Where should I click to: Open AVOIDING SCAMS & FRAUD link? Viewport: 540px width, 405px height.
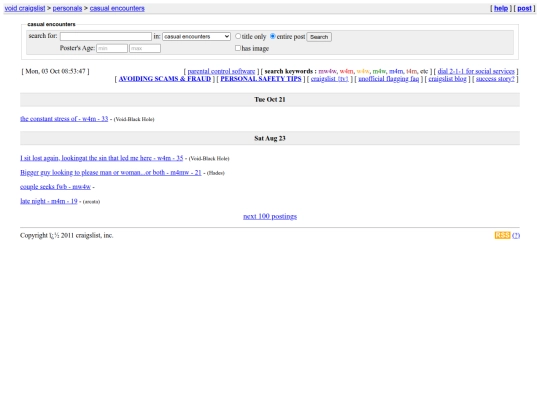165,79
